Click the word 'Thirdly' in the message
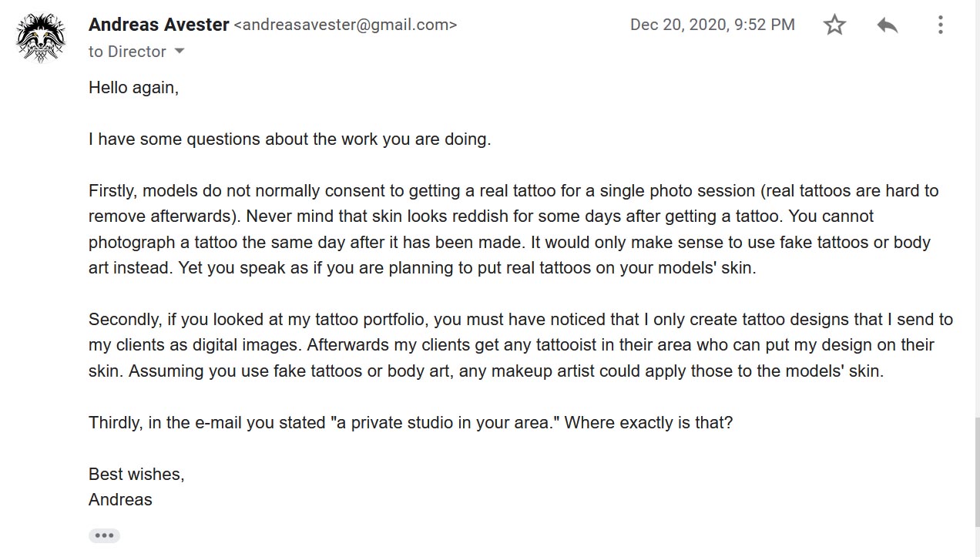Image resolution: width=980 pixels, height=557 pixels. pos(114,423)
